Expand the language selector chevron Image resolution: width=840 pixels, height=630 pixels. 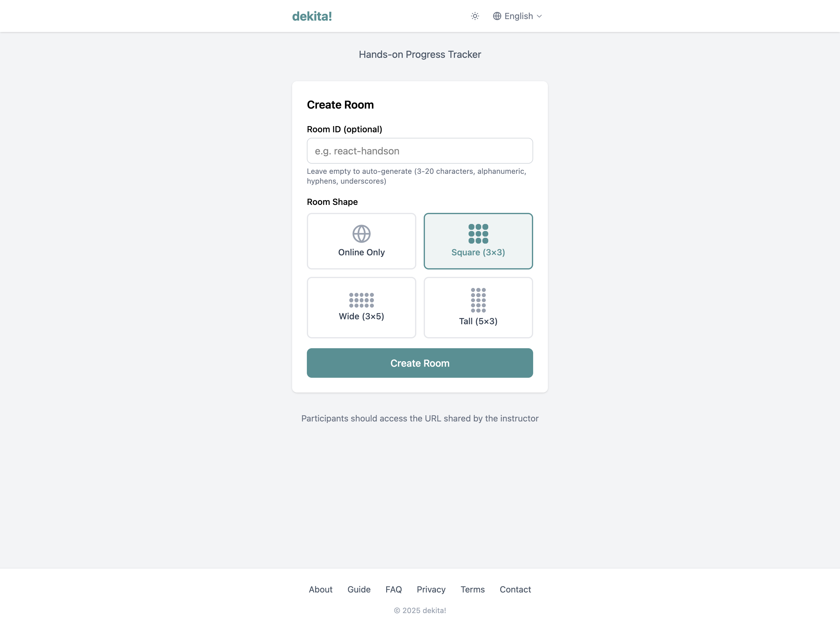540,16
